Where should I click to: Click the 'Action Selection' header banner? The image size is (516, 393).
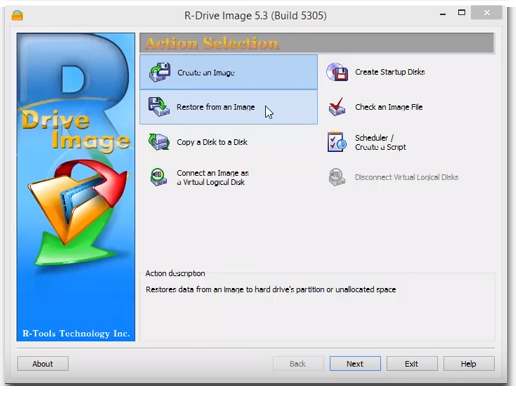click(x=317, y=43)
